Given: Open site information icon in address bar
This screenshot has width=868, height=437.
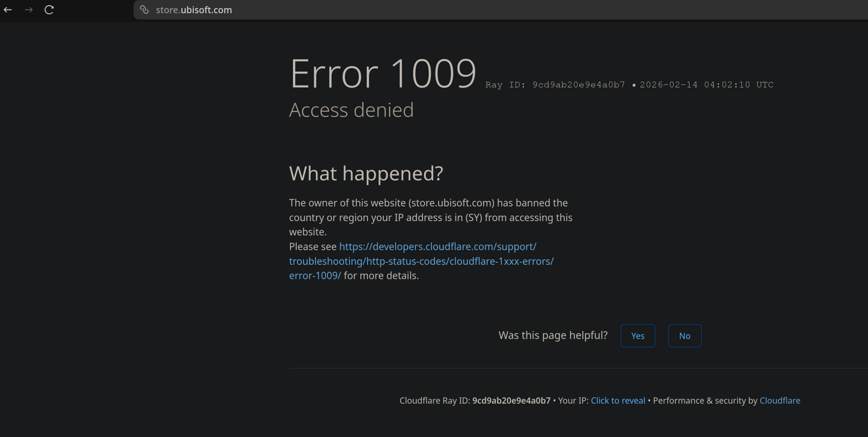Looking at the screenshot, I should [144, 10].
